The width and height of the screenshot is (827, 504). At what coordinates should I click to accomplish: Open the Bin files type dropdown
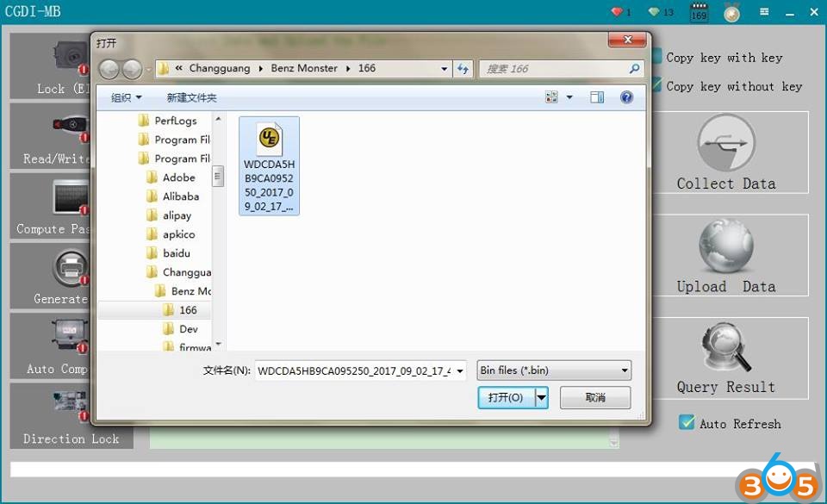pyautogui.click(x=554, y=370)
